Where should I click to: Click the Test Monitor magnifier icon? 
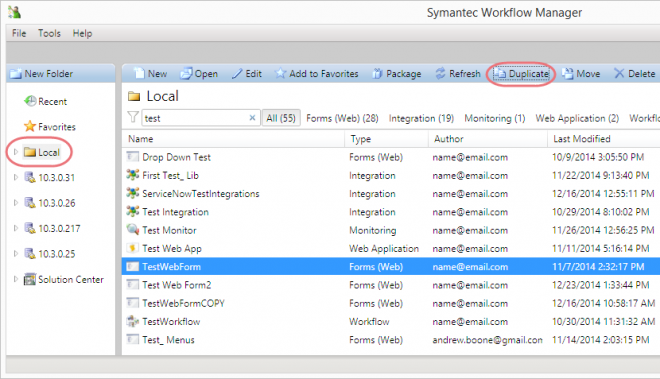(x=133, y=230)
